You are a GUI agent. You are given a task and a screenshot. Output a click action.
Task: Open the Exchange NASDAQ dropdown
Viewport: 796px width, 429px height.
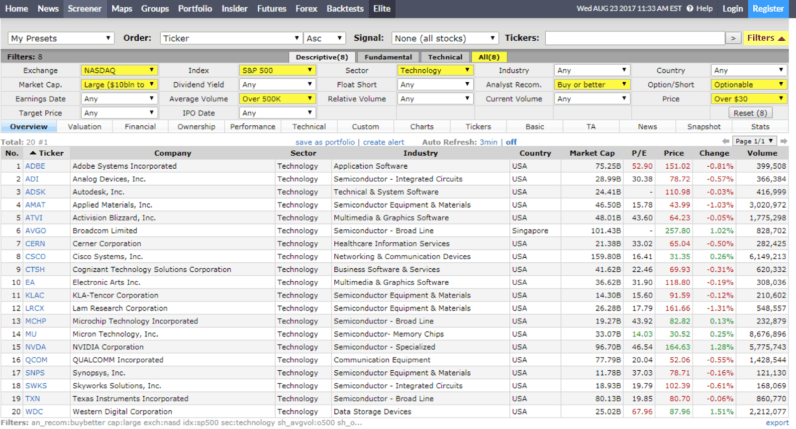[119, 71]
